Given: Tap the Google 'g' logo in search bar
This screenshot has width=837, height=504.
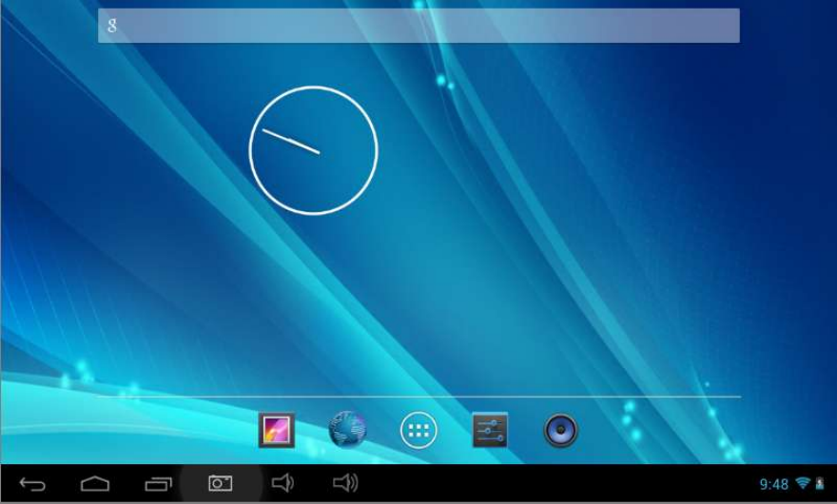Looking at the screenshot, I should coord(112,25).
